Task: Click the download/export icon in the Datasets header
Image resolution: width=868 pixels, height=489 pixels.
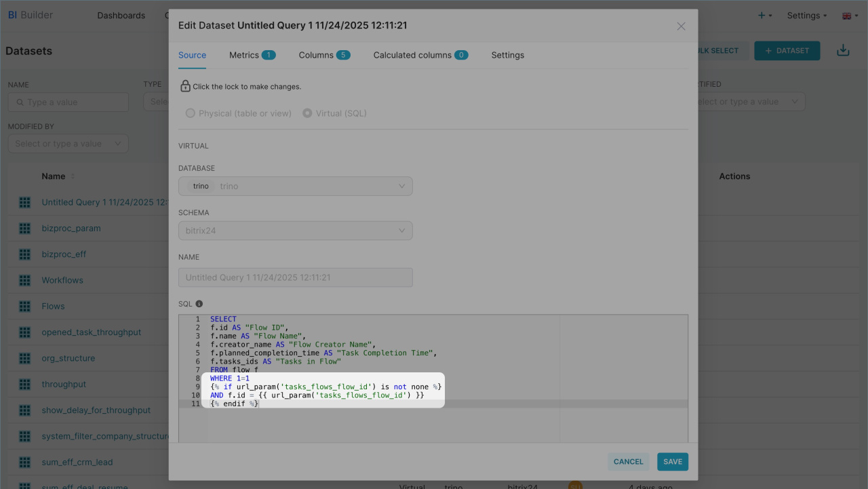Action: [843, 50]
